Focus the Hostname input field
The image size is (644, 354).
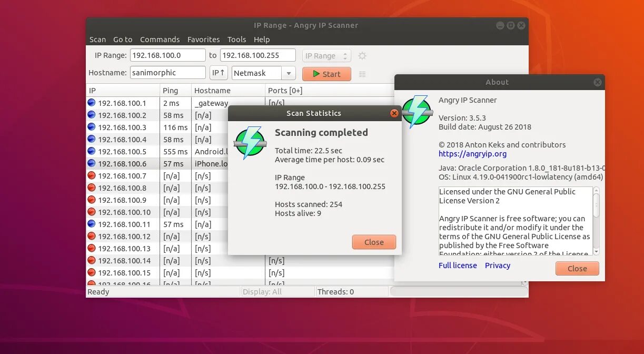pos(168,73)
